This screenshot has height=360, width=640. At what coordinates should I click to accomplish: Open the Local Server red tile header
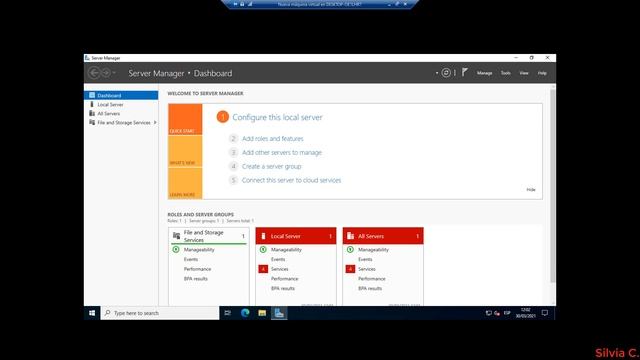click(x=296, y=236)
